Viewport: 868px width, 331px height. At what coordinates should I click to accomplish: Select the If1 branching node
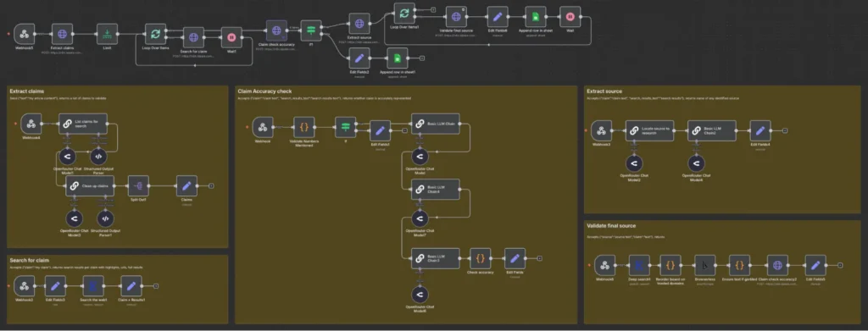pyautogui.click(x=310, y=31)
